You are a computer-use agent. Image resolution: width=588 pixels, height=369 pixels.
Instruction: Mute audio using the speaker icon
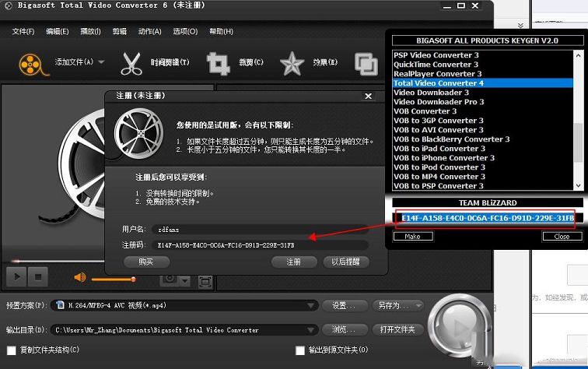(79, 277)
